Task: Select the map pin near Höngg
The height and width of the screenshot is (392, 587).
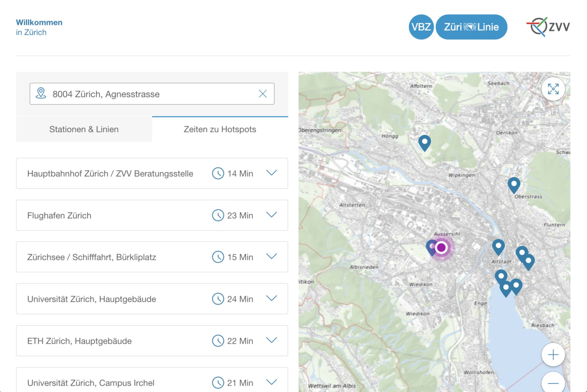Action: pyautogui.click(x=425, y=141)
